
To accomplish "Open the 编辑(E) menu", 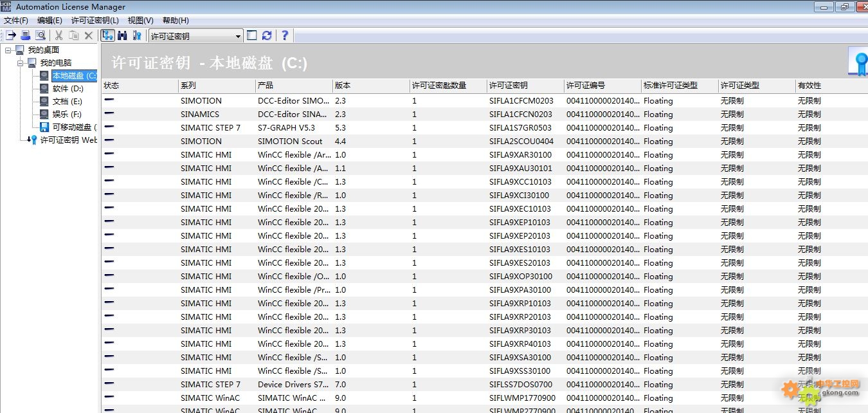I will click(50, 21).
